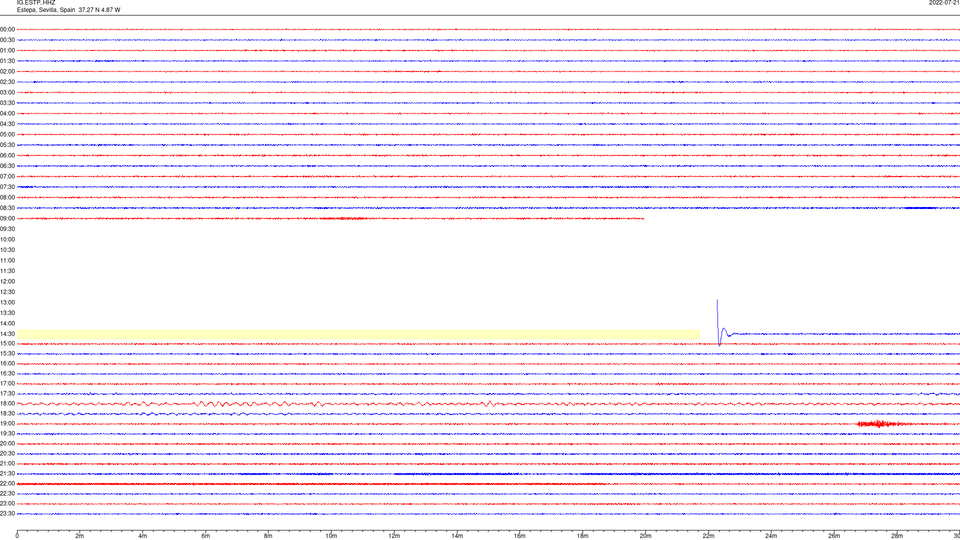Click the 05:00 time label
The image size is (960, 540).
7,134
